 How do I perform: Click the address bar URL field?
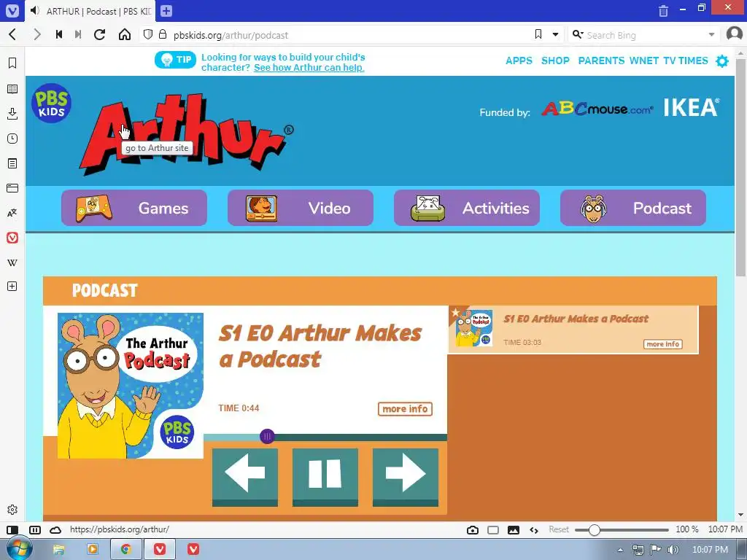pos(350,35)
